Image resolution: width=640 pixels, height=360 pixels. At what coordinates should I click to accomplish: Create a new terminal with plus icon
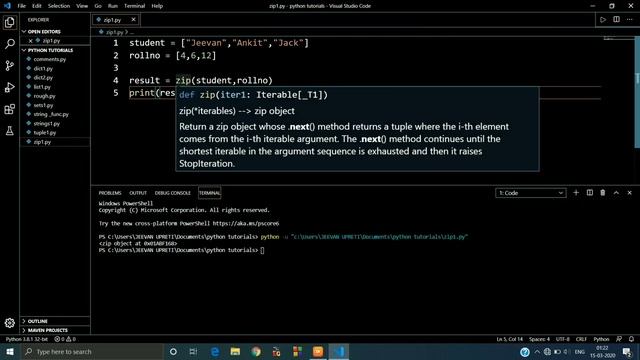pos(576,193)
